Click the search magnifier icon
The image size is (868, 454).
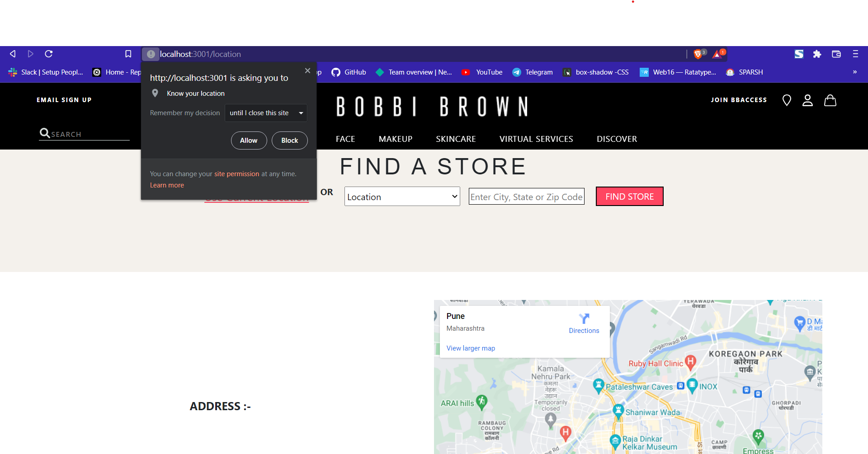click(45, 133)
